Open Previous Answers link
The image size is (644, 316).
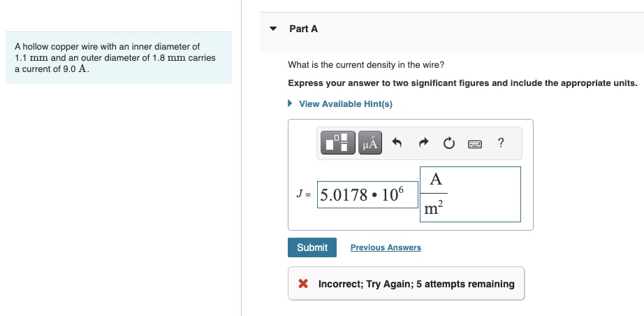click(x=386, y=247)
